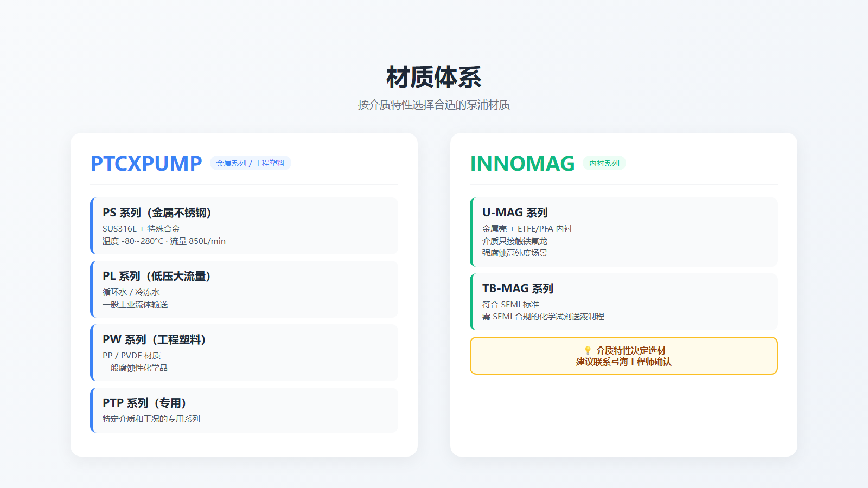Viewport: 868px width, 488px height.
Task: Click the lightbulb icon in the yellow notice
Action: (x=588, y=350)
